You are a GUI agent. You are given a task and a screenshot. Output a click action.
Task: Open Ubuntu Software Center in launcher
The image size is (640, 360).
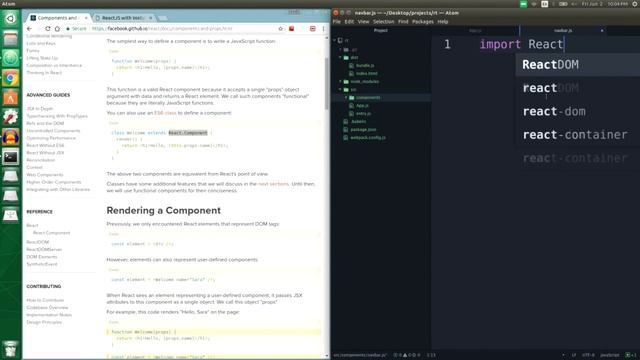10,98
